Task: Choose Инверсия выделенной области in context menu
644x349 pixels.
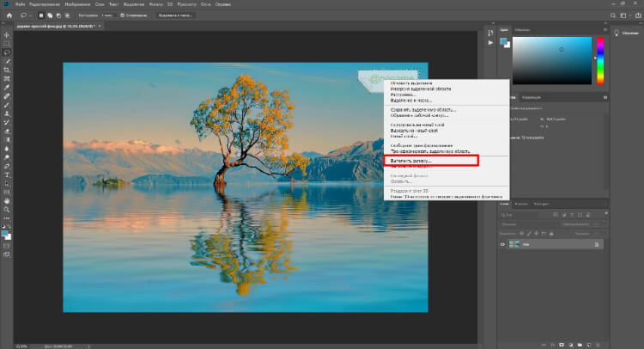Action: point(420,89)
